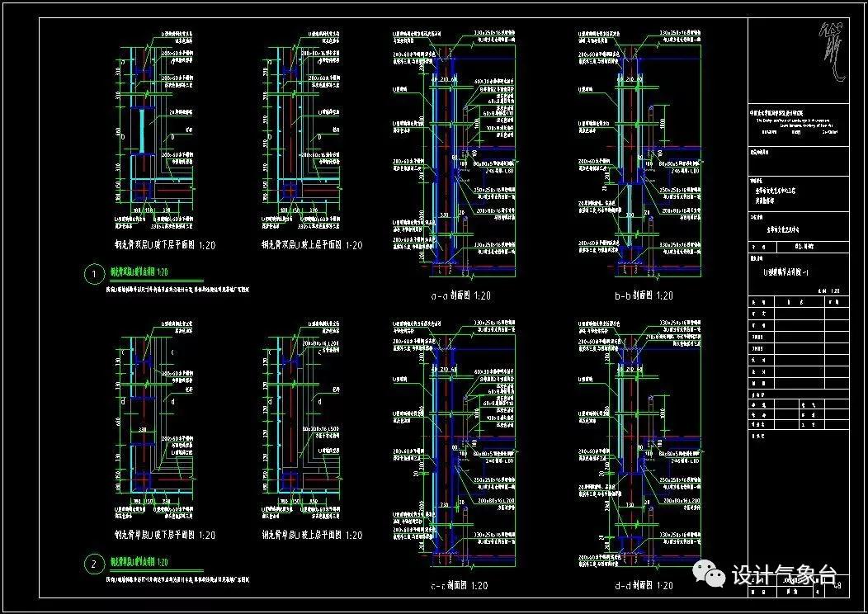
Task: Select the b-b 剖面图 1:20 title
Action: coord(644,295)
